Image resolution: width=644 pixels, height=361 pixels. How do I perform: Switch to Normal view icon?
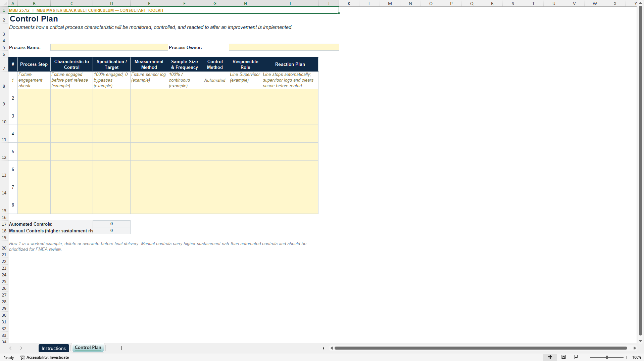550,357
